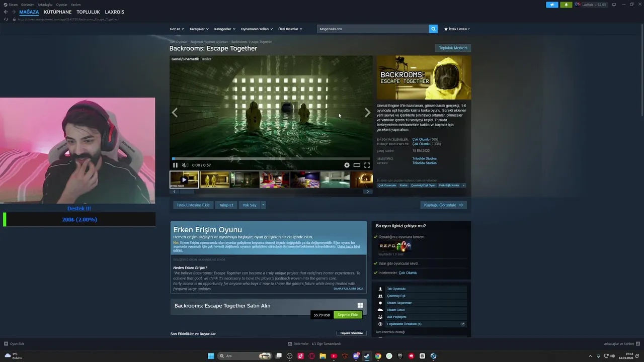Go forward with the navigation forward arrow
The width and height of the screenshot is (644, 362).
tap(14, 12)
